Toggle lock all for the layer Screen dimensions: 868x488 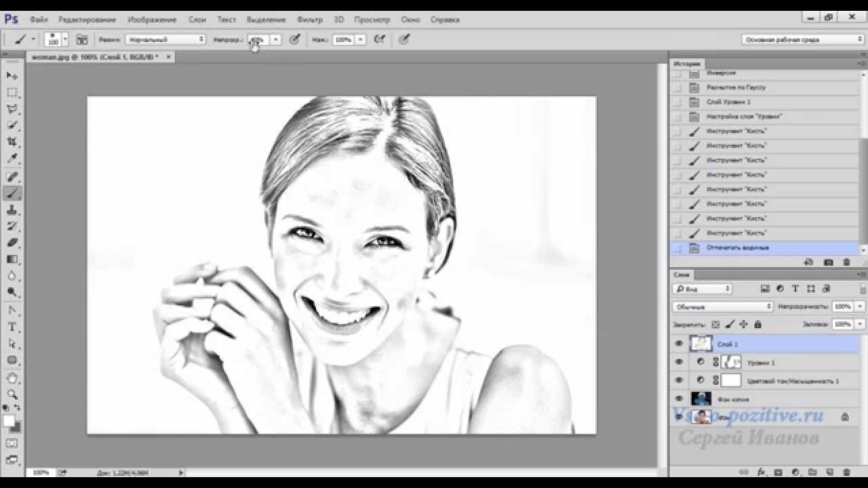pyautogui.click(x=757, y=325)
